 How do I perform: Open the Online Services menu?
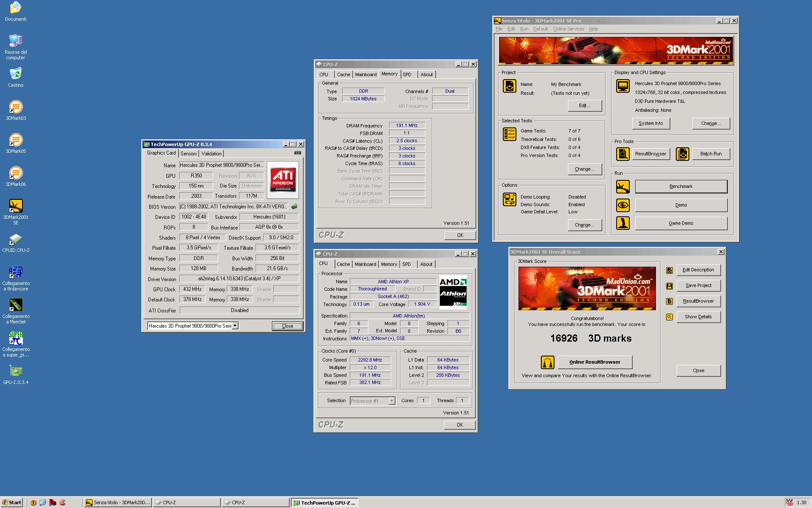pos(568,29)
